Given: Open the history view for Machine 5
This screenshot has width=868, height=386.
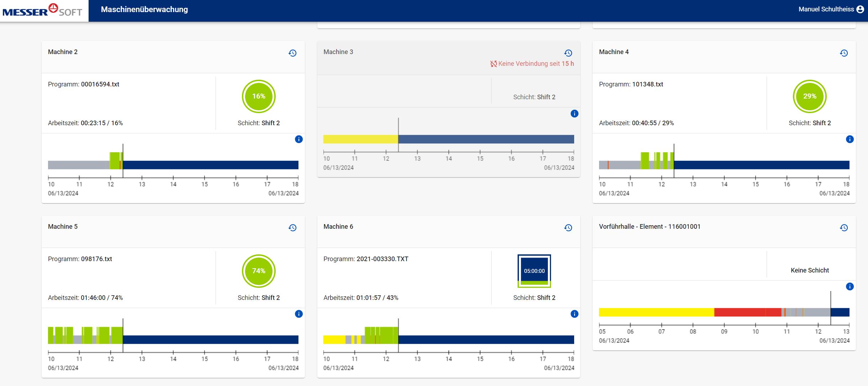Looking at the screenshot, I should pyautogui.click(x=292, y=227).
